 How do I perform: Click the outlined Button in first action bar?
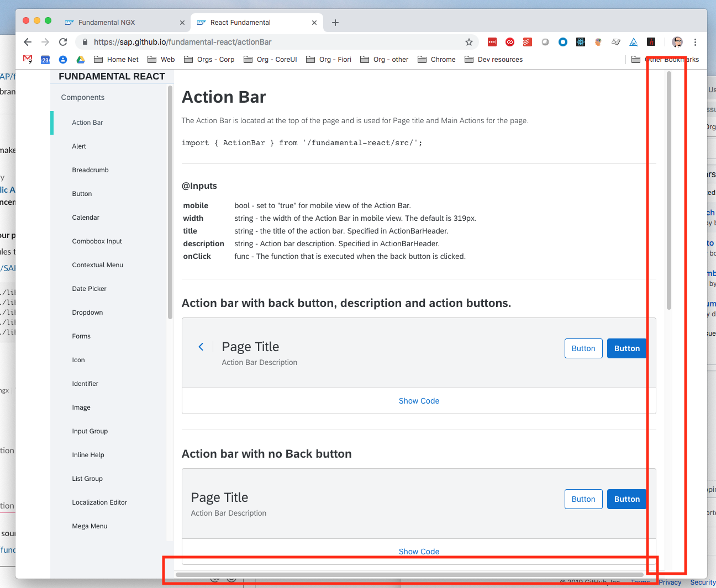pyautogui.click(x=583, y=348)
